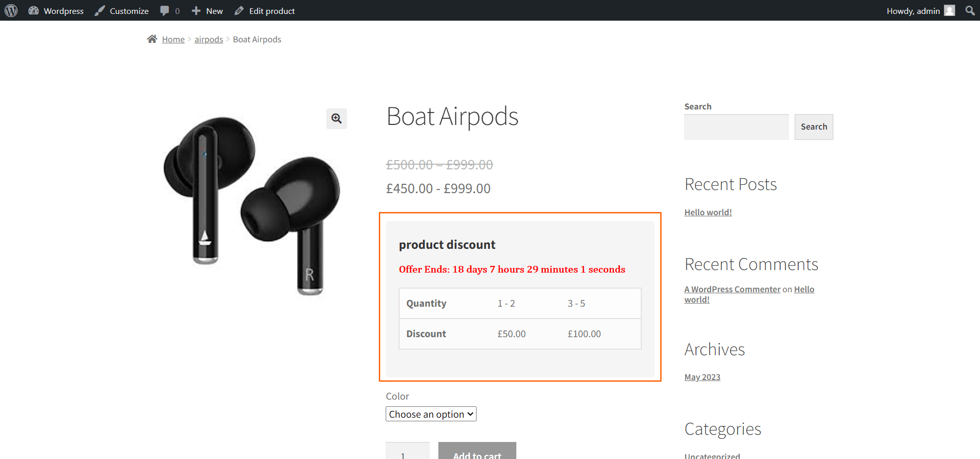Select the Offer Ends countdown text
Image resolution: width=980 pixels, height=459 pixels.
[x=512, y=270]
